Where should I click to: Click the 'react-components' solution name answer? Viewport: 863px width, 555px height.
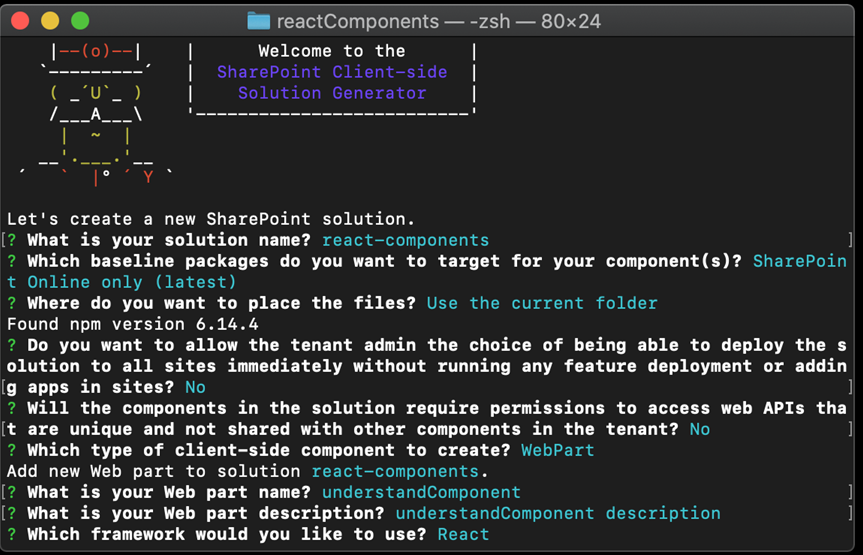pyautogui.click(x=406, y=241)
